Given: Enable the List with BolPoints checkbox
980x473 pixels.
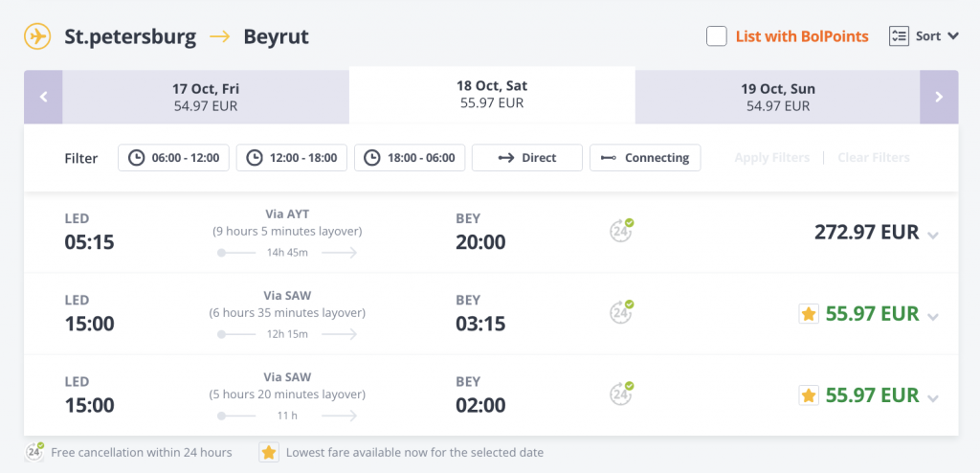Looking at the screenshot, I should 716,36.
